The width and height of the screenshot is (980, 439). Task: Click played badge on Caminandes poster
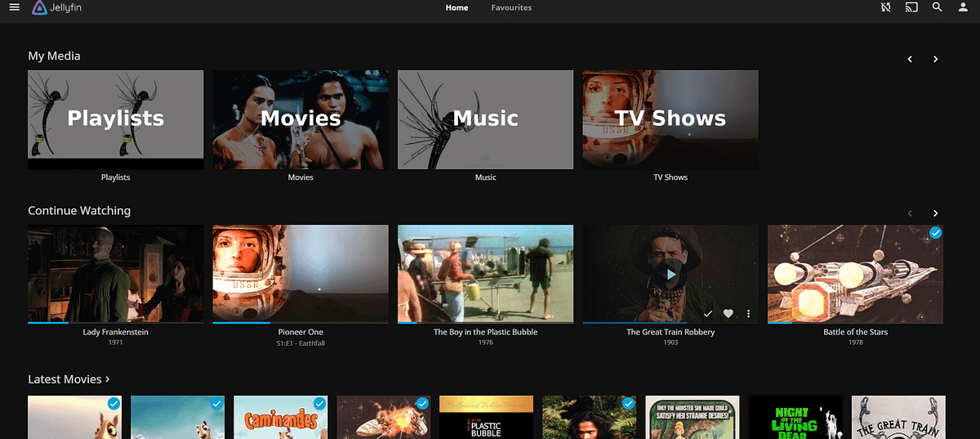click(319, 404)
